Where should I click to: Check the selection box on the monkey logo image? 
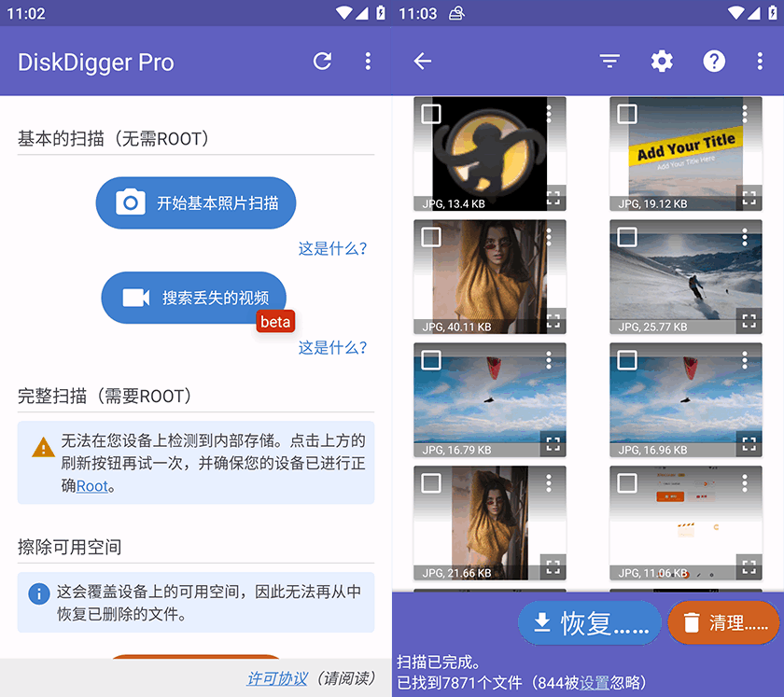[x=430, y=112]
